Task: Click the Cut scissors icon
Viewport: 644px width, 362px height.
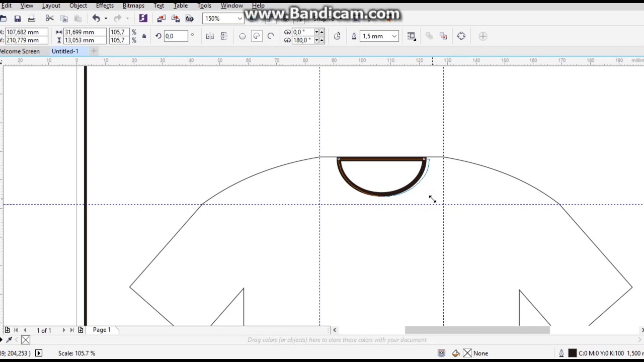Action: click(x=49, y=19)
